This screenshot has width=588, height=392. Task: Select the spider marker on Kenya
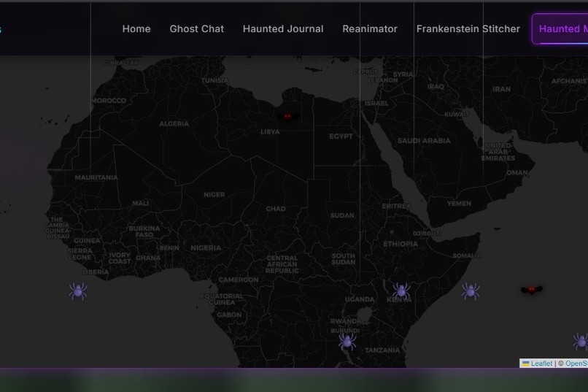[x=401, y=291]
